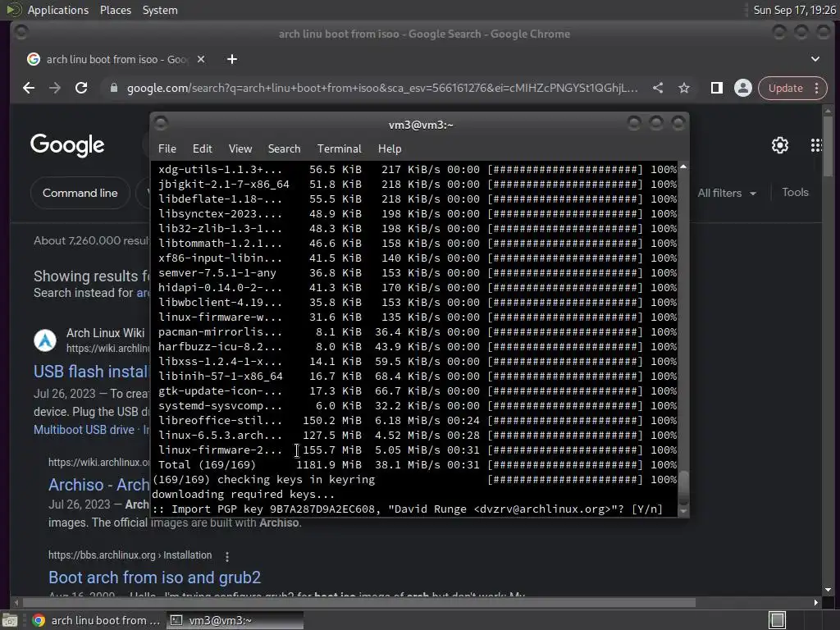Bookmark this page with the star icon
Viewport: 840px width, 630px height.
pos(684,88)
